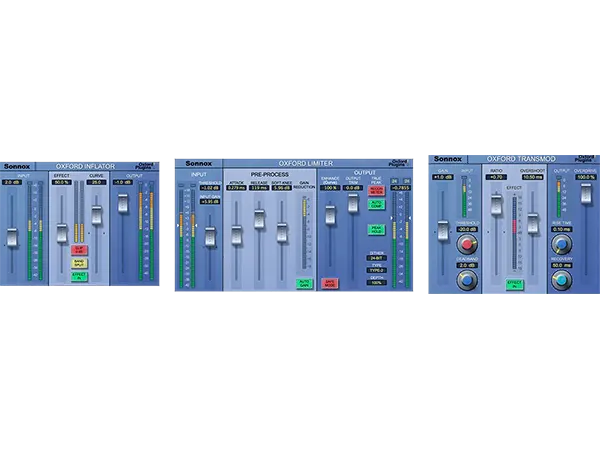Viewport: 600px width, 450px height.
Task: Click the Oxford Plugins logo on Limiter
Action: 399,163
